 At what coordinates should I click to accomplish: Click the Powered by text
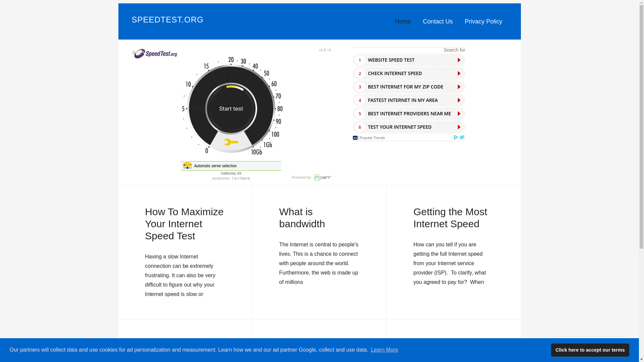point(301,177)
